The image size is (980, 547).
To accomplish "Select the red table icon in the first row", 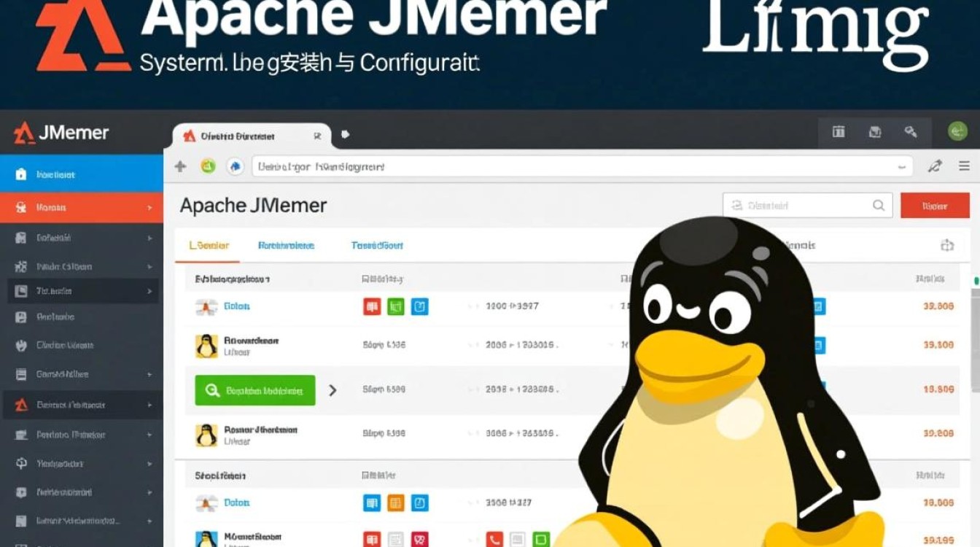I will [x=372, y=306].
